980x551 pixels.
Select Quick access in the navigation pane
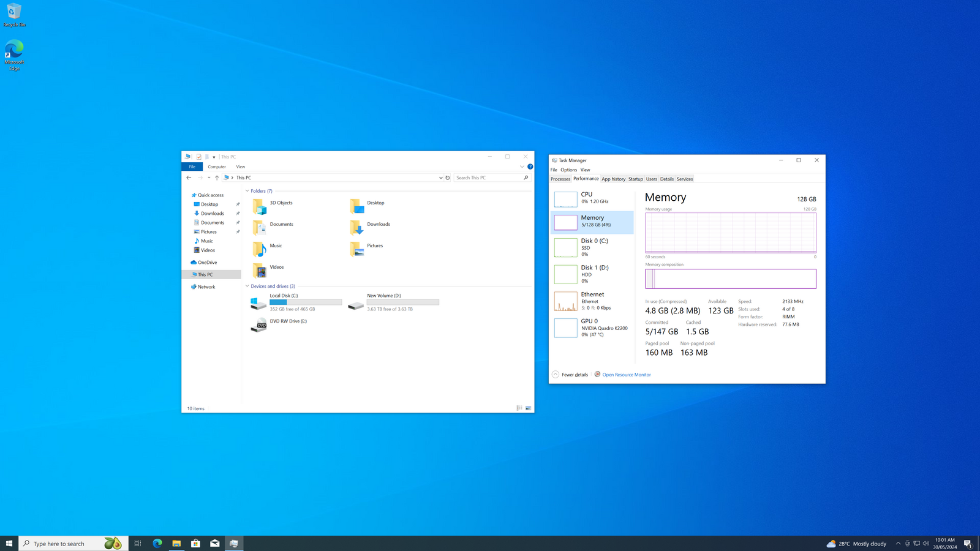[211, 195]
